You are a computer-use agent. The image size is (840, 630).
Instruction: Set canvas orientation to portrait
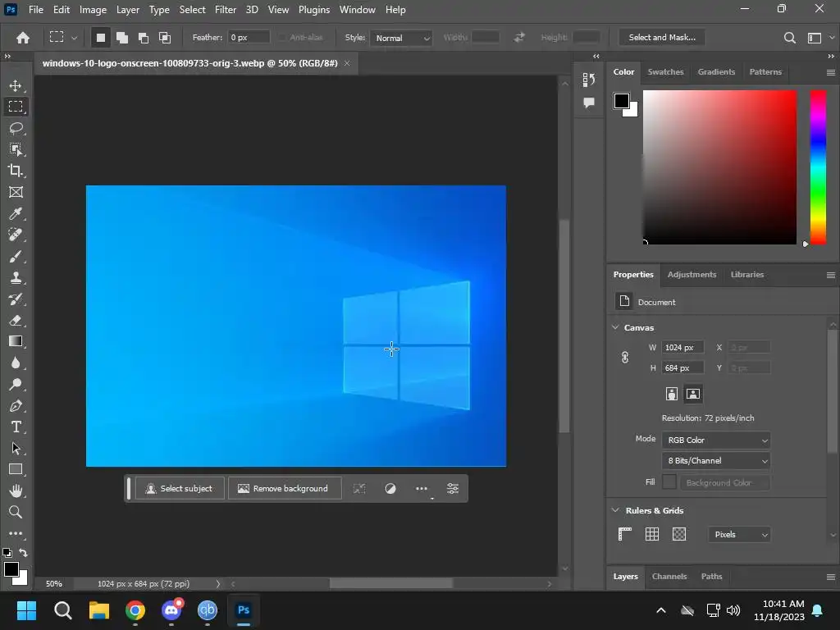click(x=671, y=394)
